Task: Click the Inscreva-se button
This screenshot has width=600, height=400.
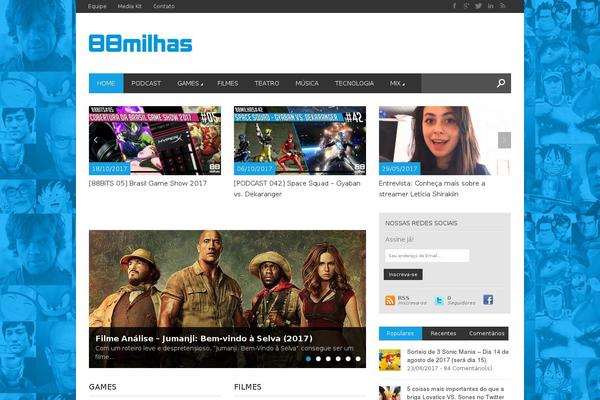Action: point(403,274)
